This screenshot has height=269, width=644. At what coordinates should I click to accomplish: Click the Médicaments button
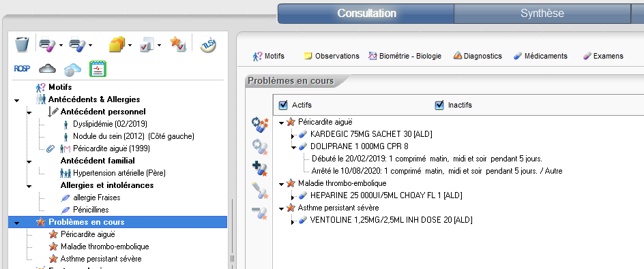pyautogui.click(x=540, y=56)
